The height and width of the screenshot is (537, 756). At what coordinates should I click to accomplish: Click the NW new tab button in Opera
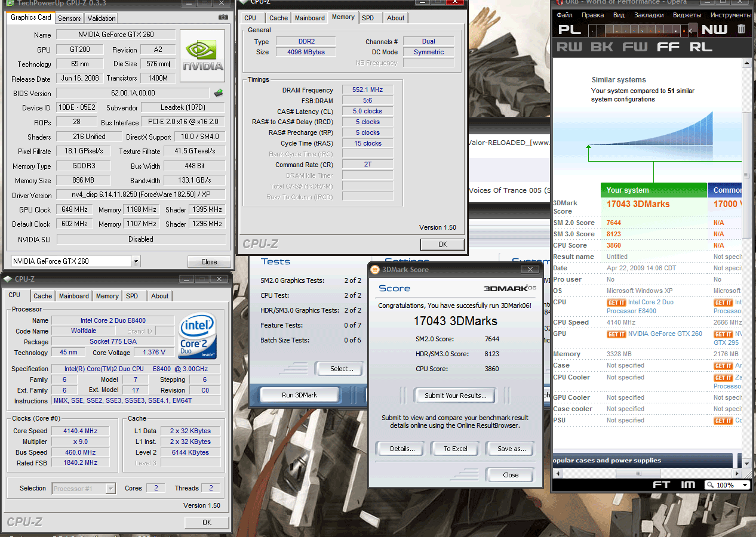coord(714,29)
